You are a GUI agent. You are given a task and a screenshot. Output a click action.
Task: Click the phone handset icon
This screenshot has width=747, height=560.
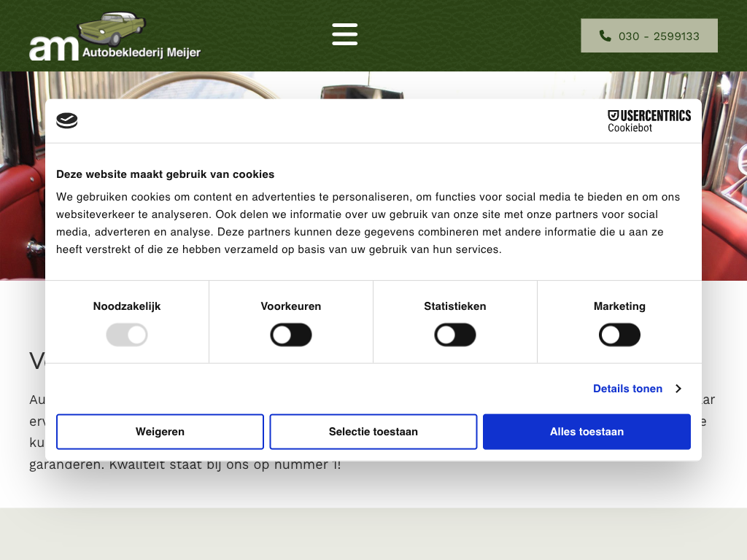[x=605, y=36]
